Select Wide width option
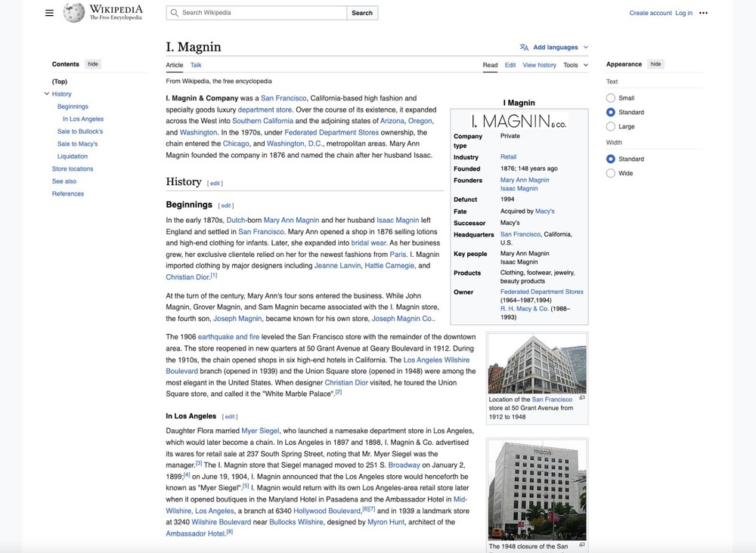Viewport: 756px width, 553px height. click(610, 174)
